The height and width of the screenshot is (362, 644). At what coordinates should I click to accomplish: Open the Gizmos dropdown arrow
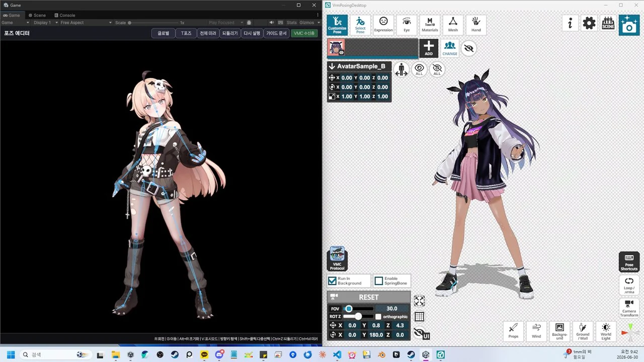pyautogui.click(x=319, y=23)
